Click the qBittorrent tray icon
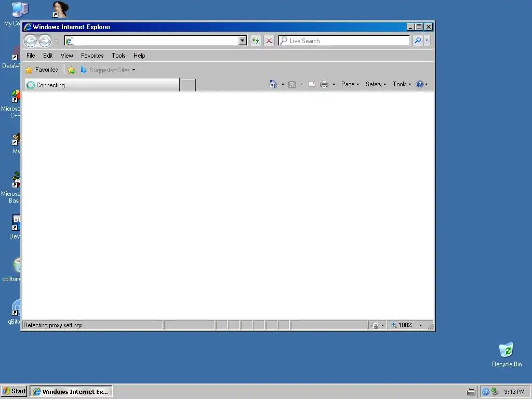This screenshot has width=532, height=399. click(486, 392)
